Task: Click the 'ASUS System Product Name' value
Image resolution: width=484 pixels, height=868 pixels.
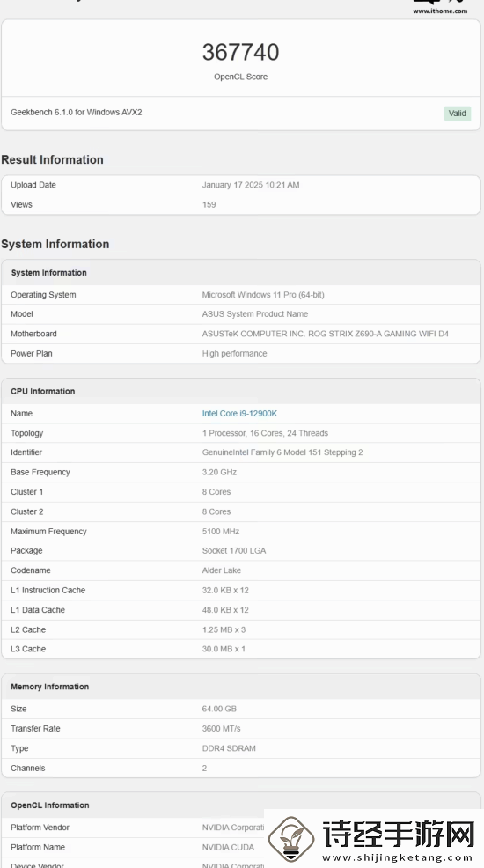Action: click(x=255, y=314)
